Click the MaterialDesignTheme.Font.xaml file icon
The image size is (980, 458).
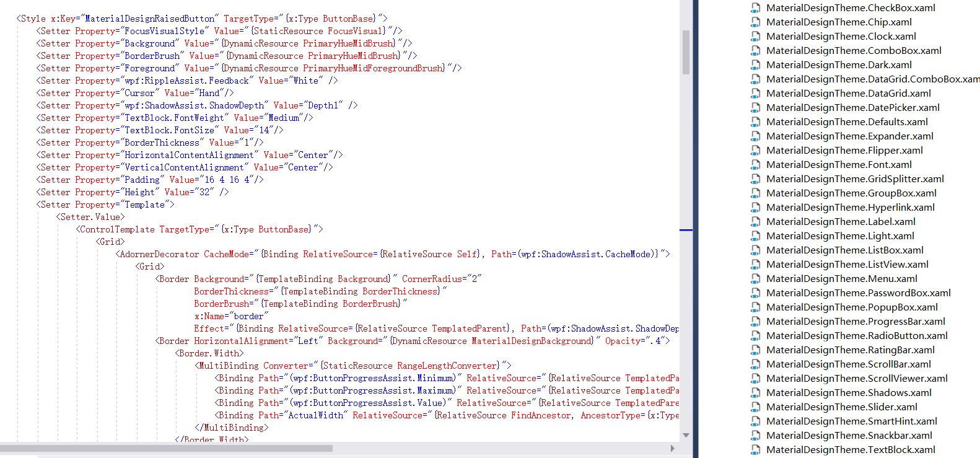point(755,165)
